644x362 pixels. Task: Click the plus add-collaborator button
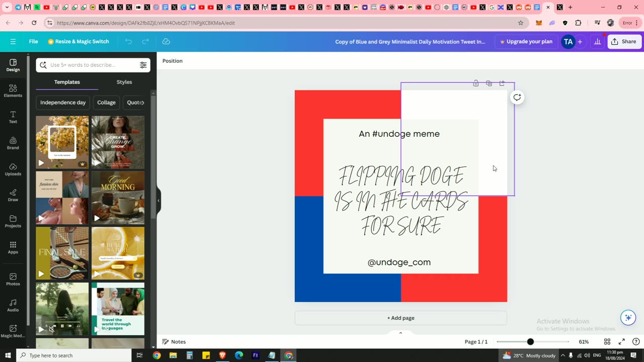click(580, 42)
